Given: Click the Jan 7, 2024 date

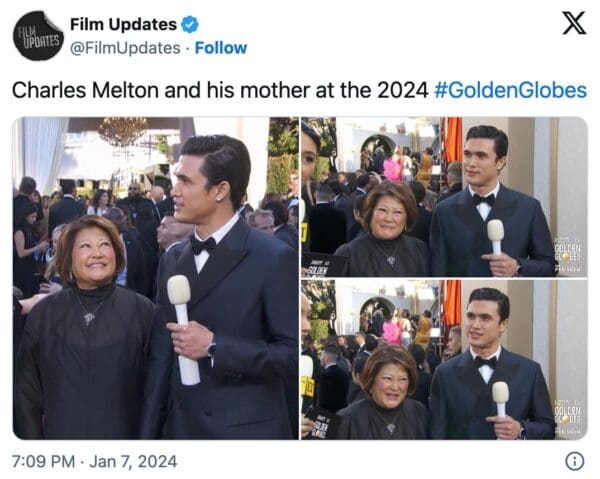Looking at the screenshot, I should 134,461.
